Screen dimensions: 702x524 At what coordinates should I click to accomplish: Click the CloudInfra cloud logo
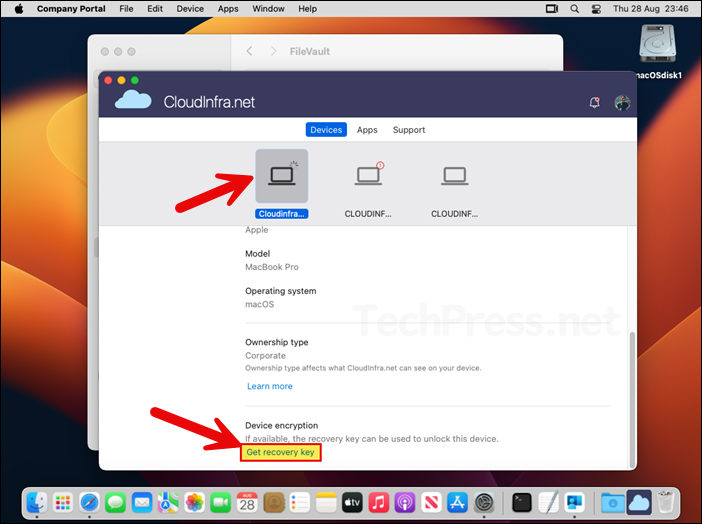tap(133, 100)
